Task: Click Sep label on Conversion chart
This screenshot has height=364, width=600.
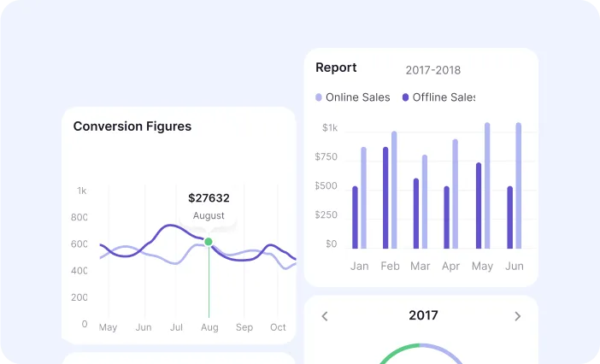Action: click(x=244, y=327)
